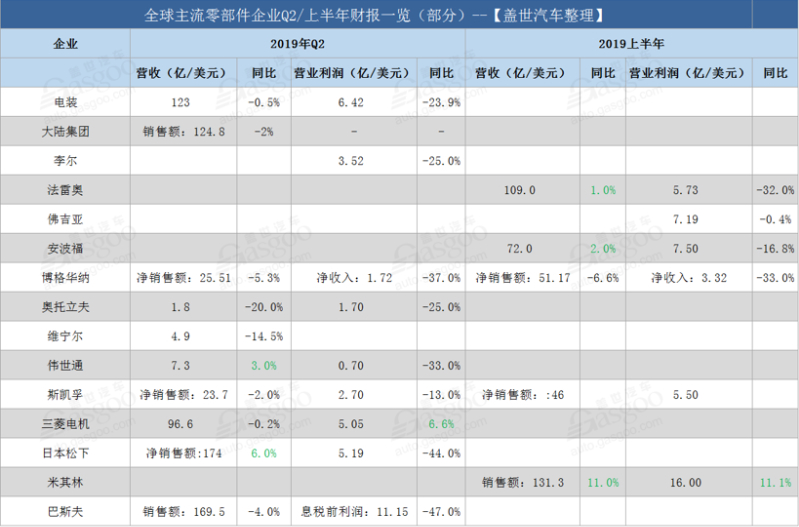Select the 奥托立夫 company cell
The width and height of the screenshot is (799, 527).
tap(66, 305)
